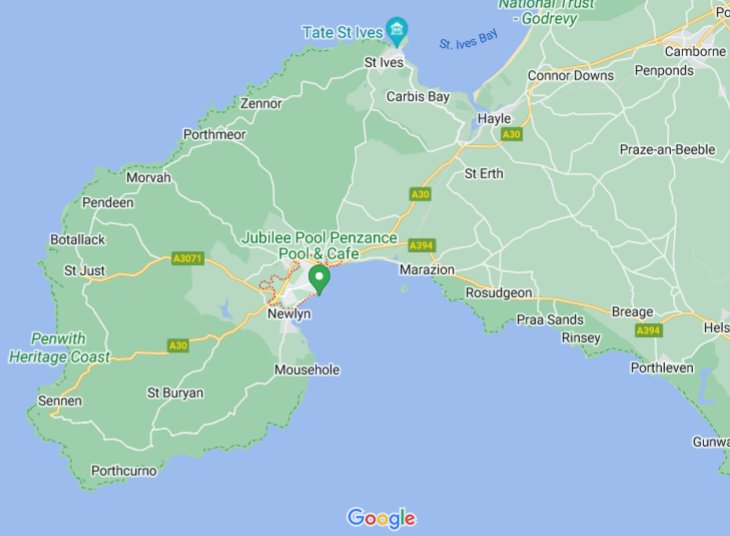The width and height of the screenshot is (730, 536).
Task: Click the St Ives Bay water label
Action: pyautogui.click(x=469, y=40)
